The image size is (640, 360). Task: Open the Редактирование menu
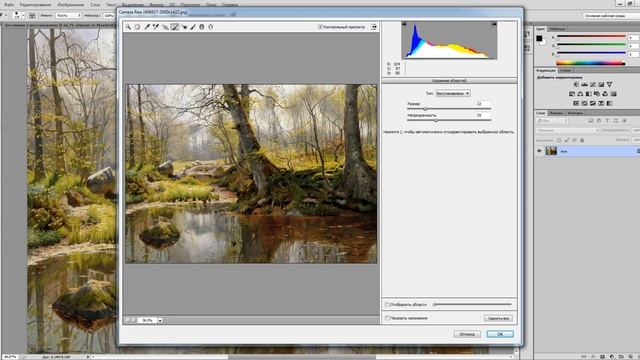coord(36,4)
